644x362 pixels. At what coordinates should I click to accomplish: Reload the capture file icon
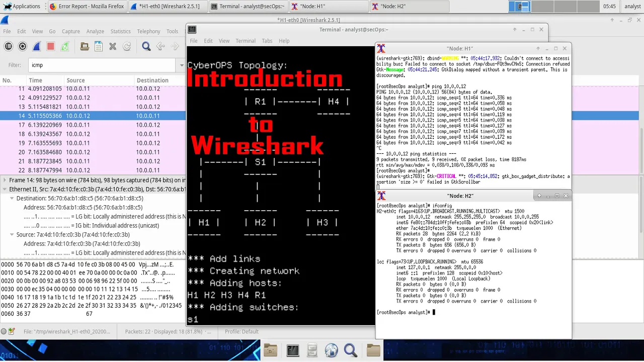coord(127,46)
